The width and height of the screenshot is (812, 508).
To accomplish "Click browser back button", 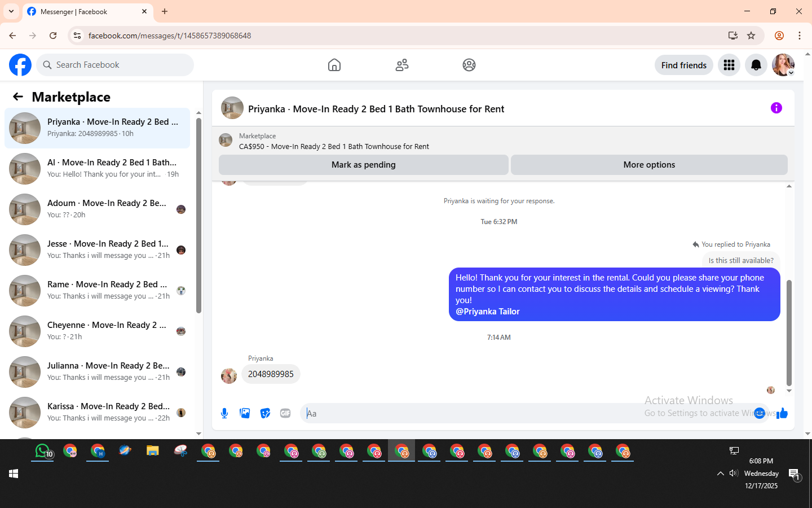I will [12, 36].
